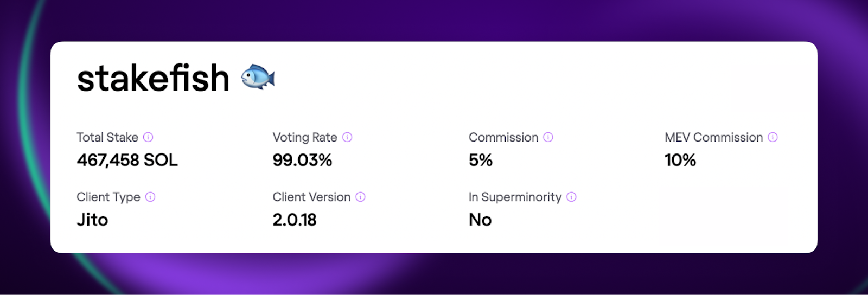Select the 2.0.18 client version value
Viewport: 868px width, 295px height.
coord(295,220)
